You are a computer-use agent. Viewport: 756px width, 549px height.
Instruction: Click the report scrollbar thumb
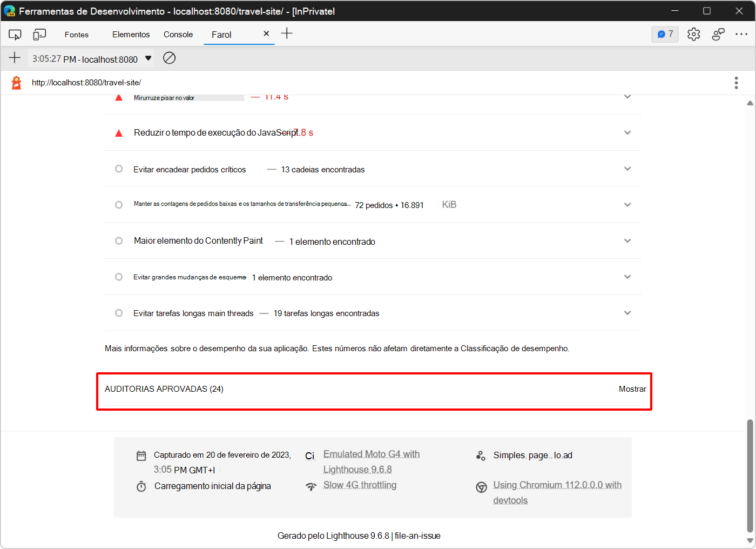(x=750, y=476)
